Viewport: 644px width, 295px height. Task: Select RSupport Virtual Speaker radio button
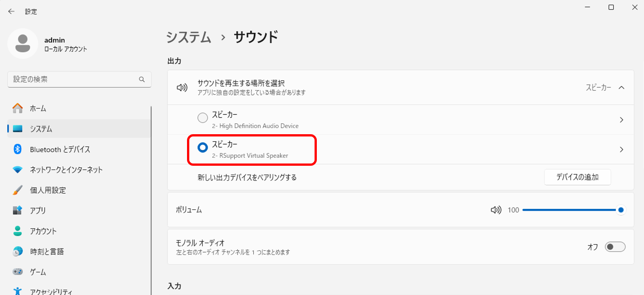(x=203, y=147)
